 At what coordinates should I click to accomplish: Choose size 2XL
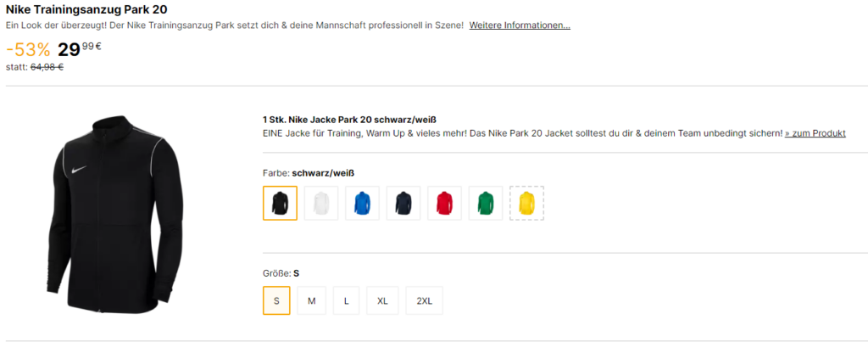(x=424, y=300)
